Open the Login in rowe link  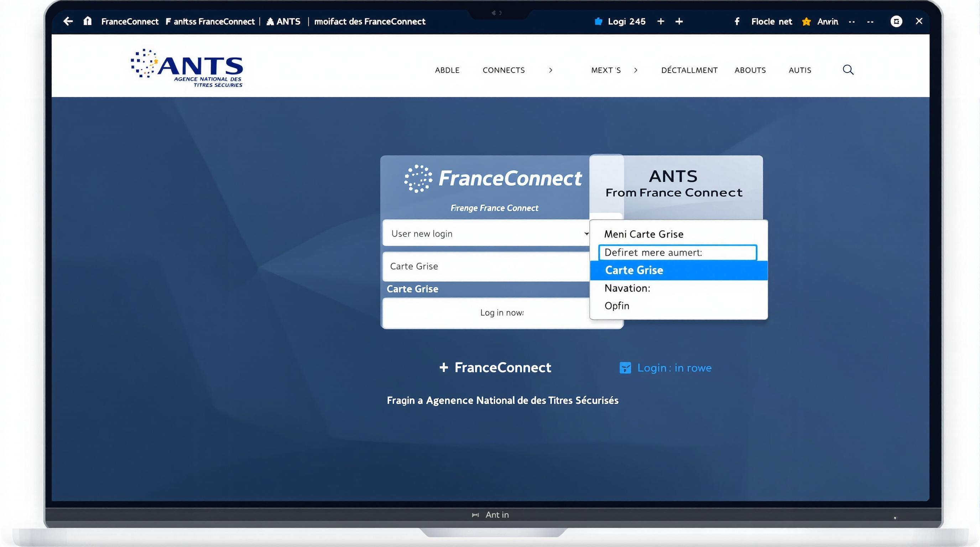tap(674, 368)
